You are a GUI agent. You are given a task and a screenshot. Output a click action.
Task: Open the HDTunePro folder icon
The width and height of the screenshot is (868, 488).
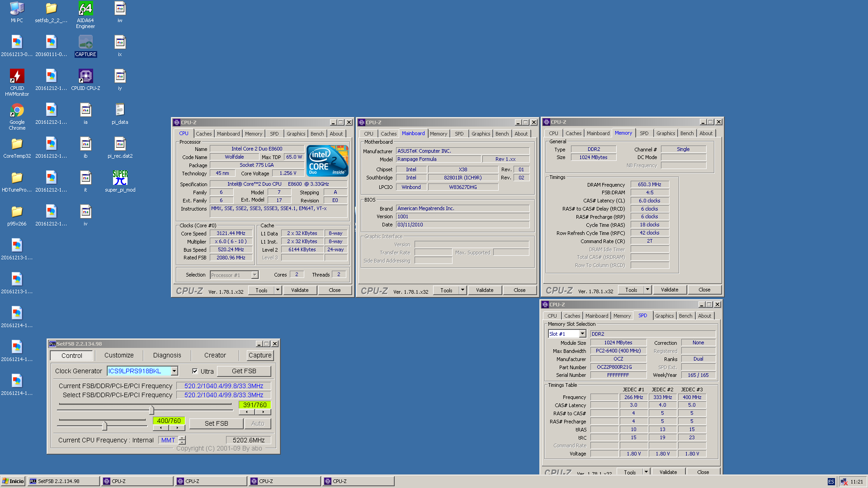(17, 182)
